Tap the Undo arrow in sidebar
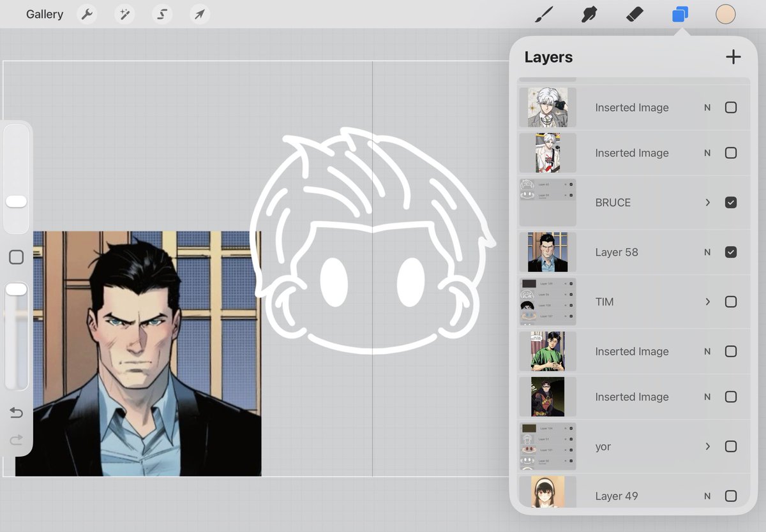This screenshot has height=532, width=766. (17, 413)
